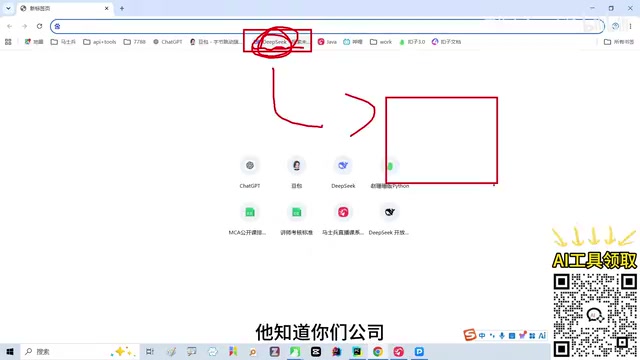This screenshot has width=640, height=360.
Task: Open the 地图 maps bookmark
Action: tap(34, 42)
